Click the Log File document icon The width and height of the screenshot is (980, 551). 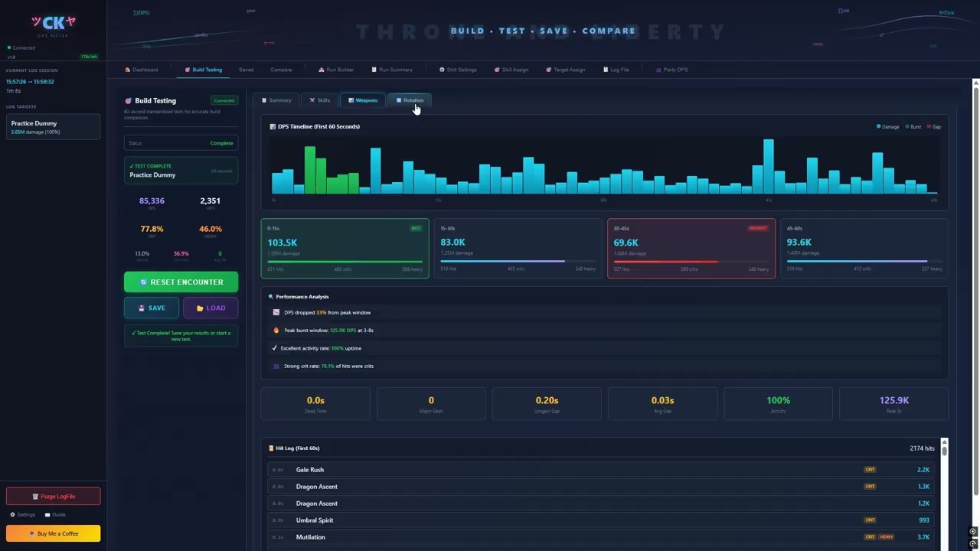(x=606, y=70)
